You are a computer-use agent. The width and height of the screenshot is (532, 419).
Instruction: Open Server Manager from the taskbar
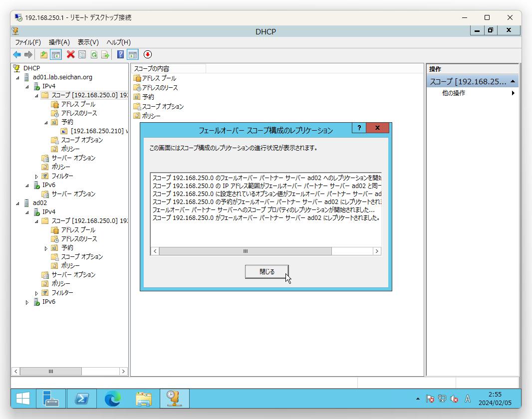[x=50, y=399]
